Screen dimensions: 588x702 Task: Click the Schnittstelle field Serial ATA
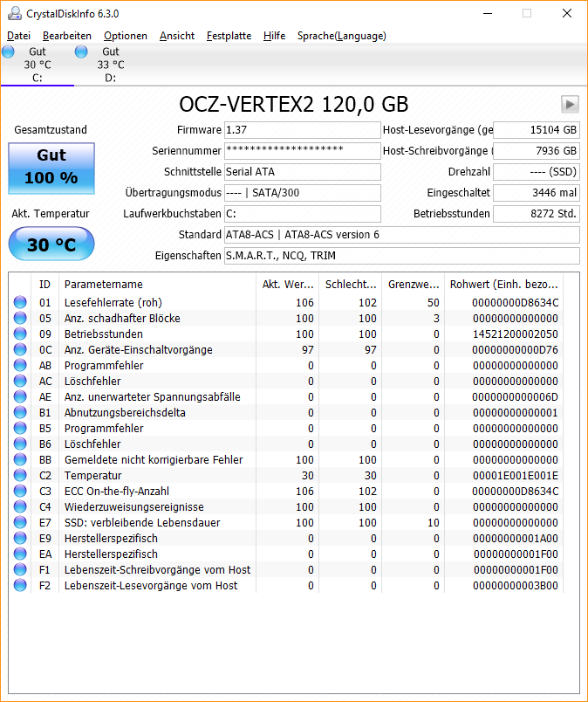coord(303,172)
